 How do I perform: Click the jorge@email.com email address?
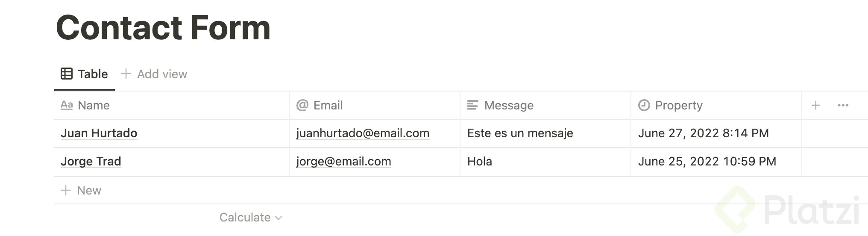[x=343, y=162]
